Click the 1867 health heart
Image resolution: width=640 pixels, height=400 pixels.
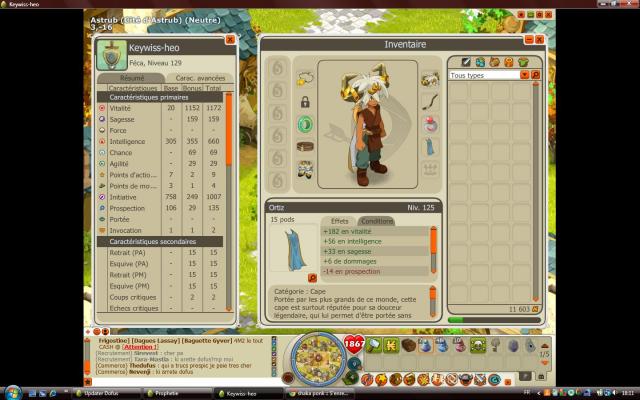point(353,344)
